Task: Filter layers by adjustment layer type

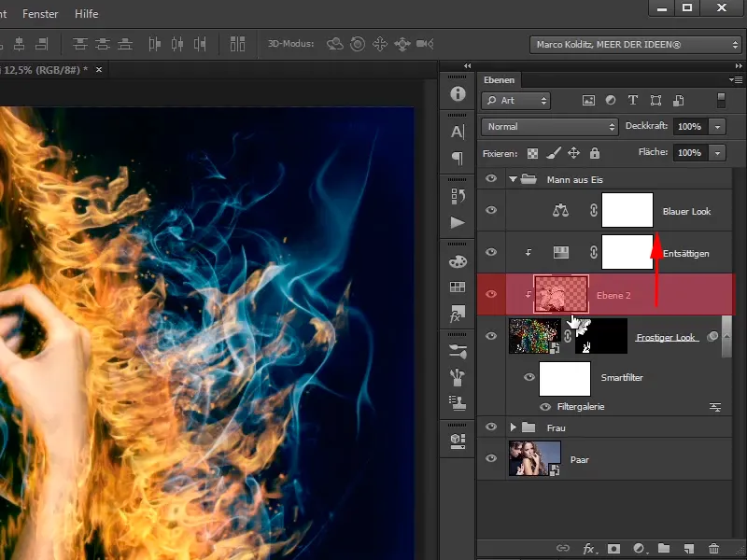Action: tap(611, 100)
